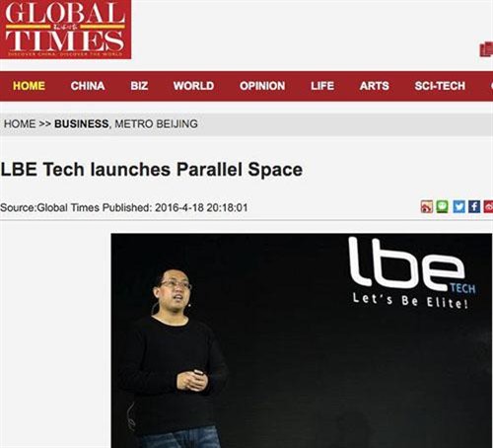Screen dimensions: 493x448
Task: Open the HOME nav tab
Action: (x=29, y=86)
